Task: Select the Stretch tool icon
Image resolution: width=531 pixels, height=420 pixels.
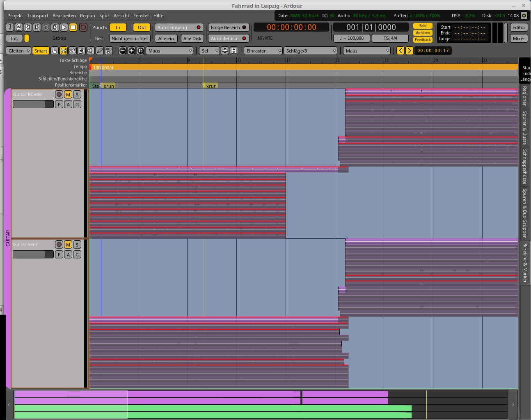Action: coord(82,51)
